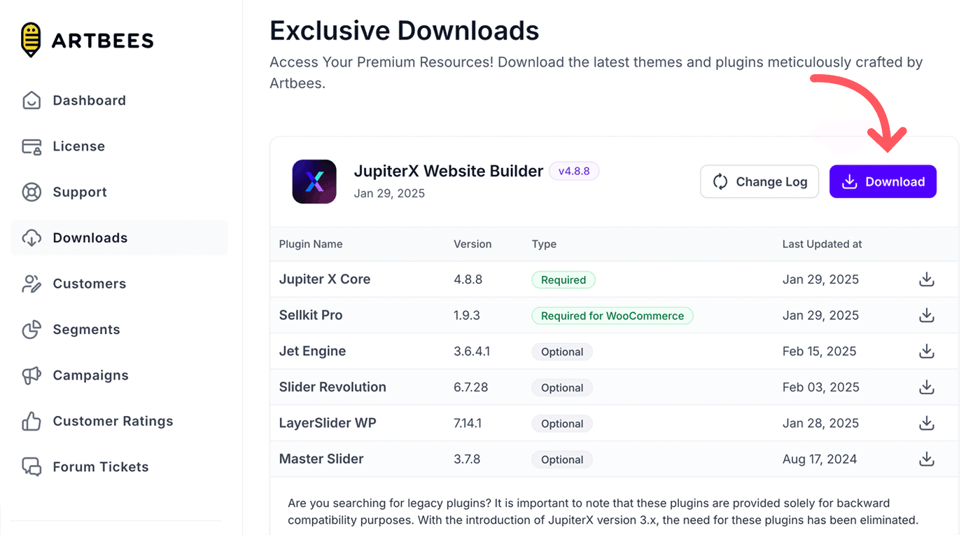This screenshot has width=980, height=535.
Task: Click the License card icon in sidebar
Action: (x=31, y=146)
